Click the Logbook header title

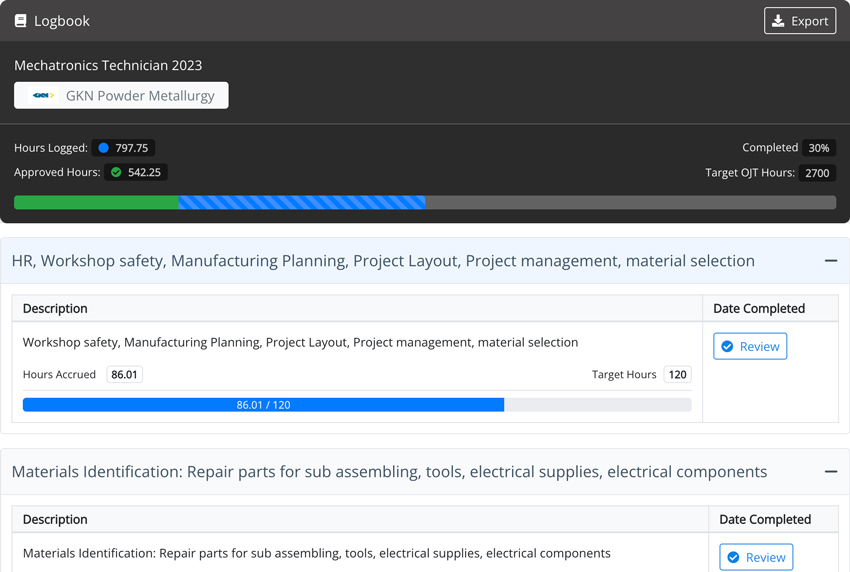tap(61, 21)
